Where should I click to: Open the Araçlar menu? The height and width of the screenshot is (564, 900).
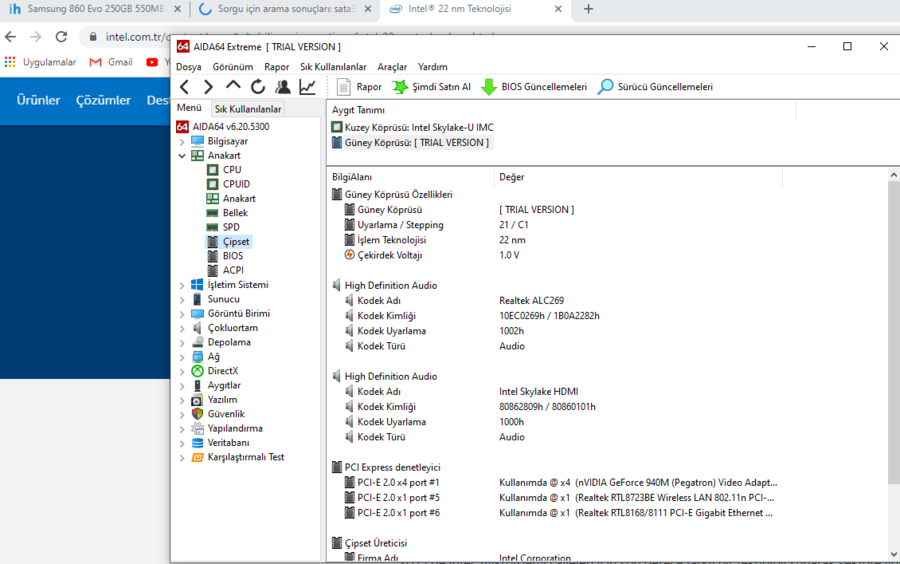point(392,67)
